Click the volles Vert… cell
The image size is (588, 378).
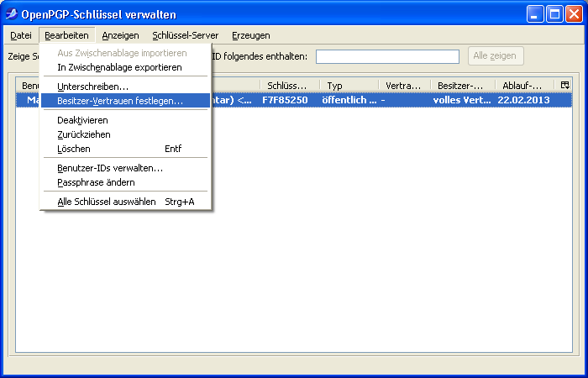point(462,100)
